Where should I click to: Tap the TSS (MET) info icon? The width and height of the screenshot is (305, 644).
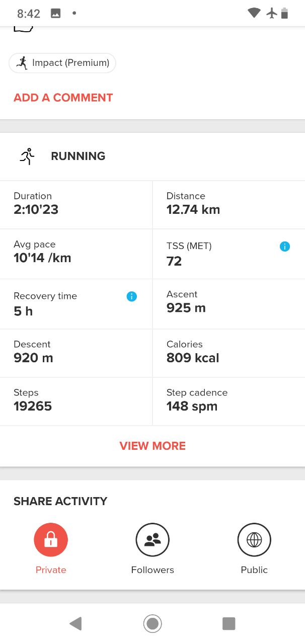(x=285, y=247)
